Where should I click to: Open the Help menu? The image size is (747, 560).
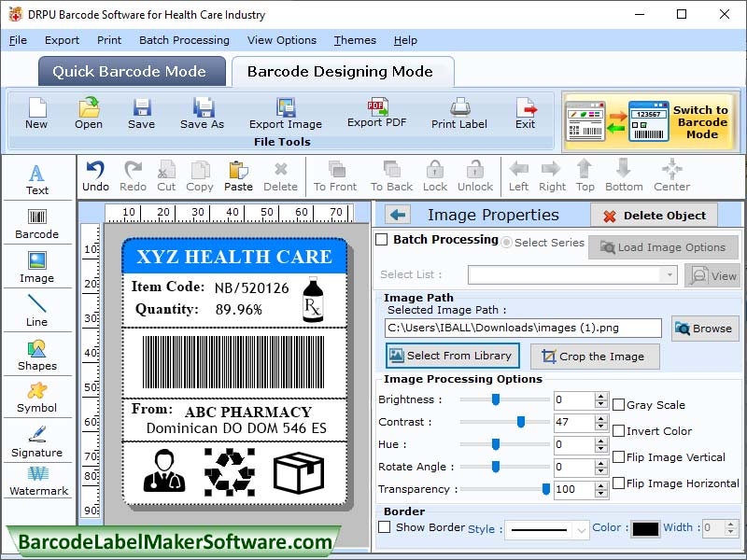(405, 40)
